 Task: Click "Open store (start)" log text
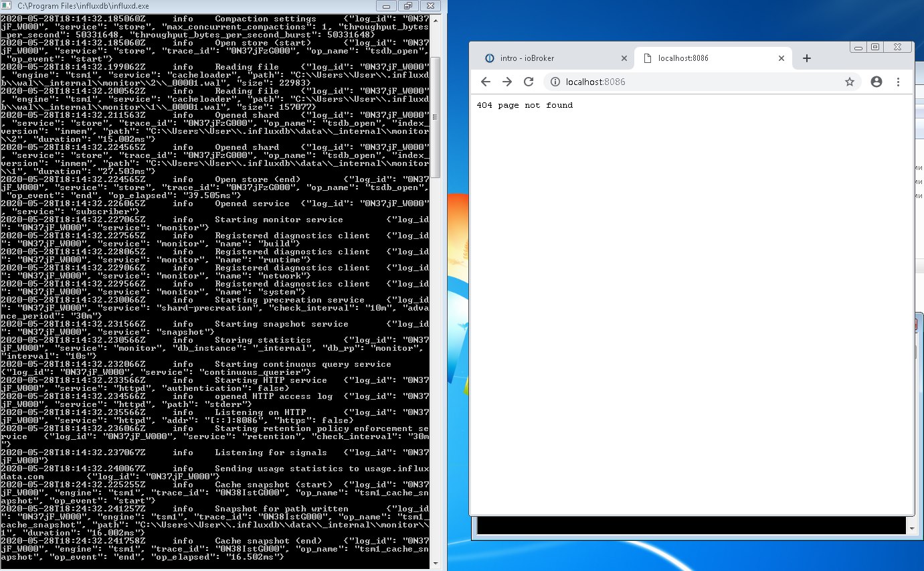[263, 43]
